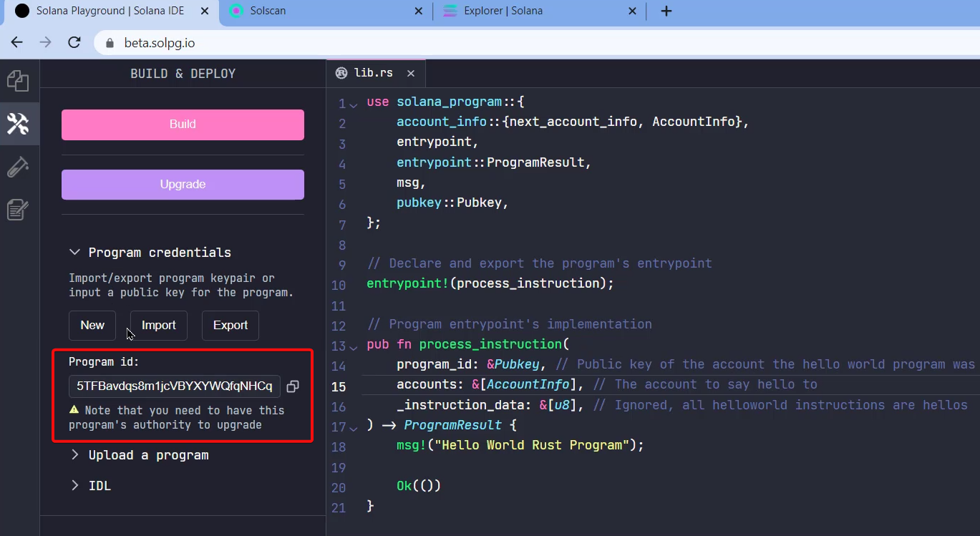Click the BUILD & DEPLOY panel heading
The width and height of the screenshot is (980, 536).
(x=183, y=74)
